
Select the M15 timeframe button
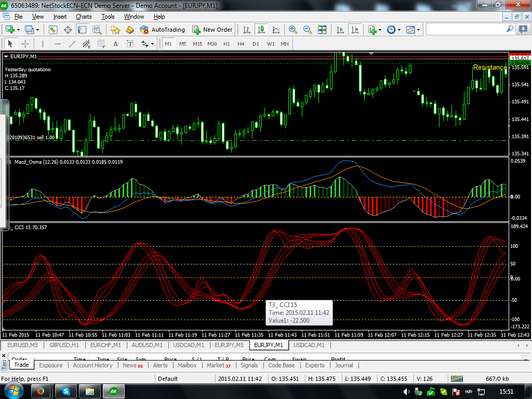pos(197,44)
